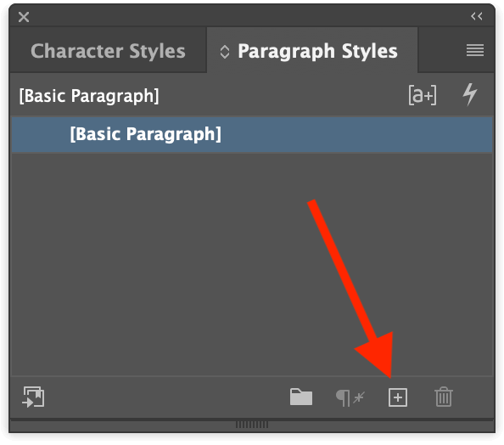Add selected style to CC library icon

pyautogui.click(x=33, y=397)
